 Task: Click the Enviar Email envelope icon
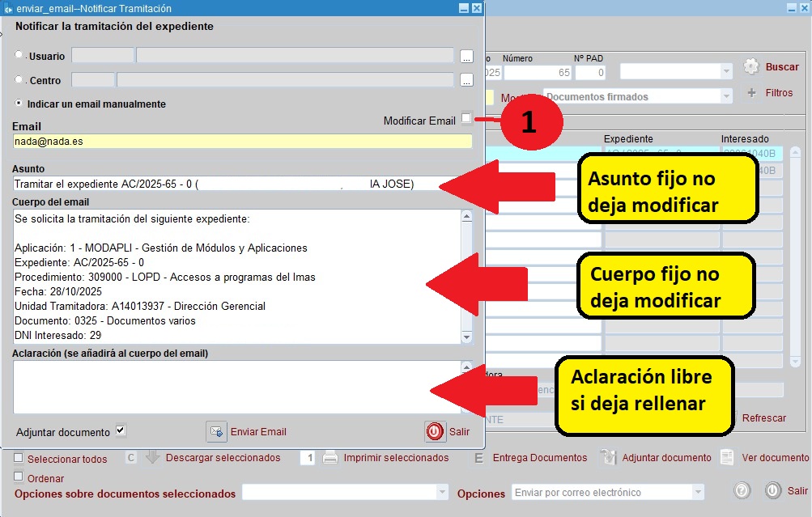pos(216,431)
